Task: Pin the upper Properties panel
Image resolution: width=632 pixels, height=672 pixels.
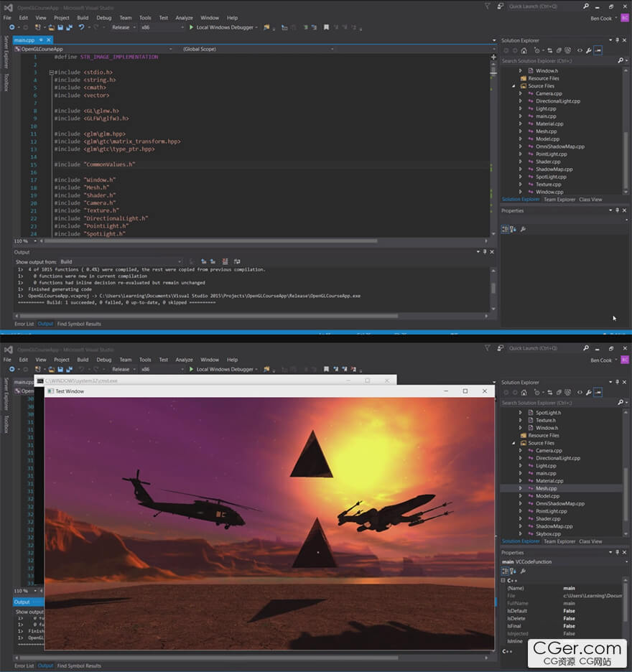Action: 618,210
